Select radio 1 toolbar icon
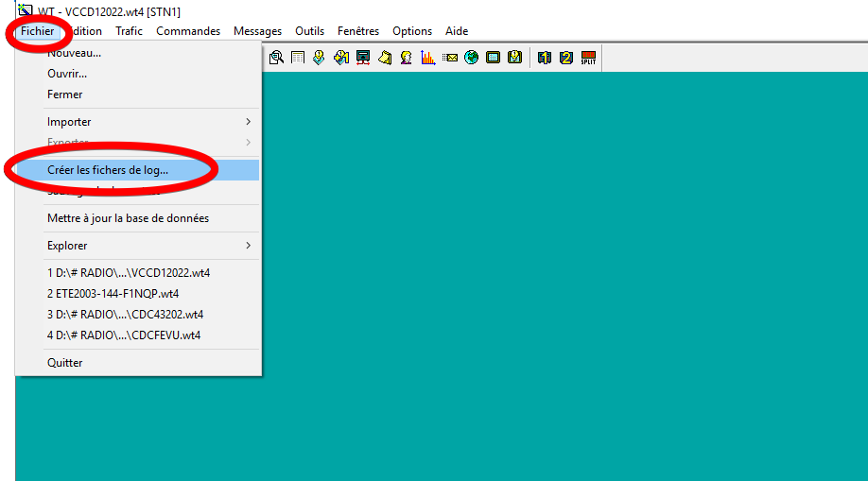The image size is (868, 481). [545, 58]
